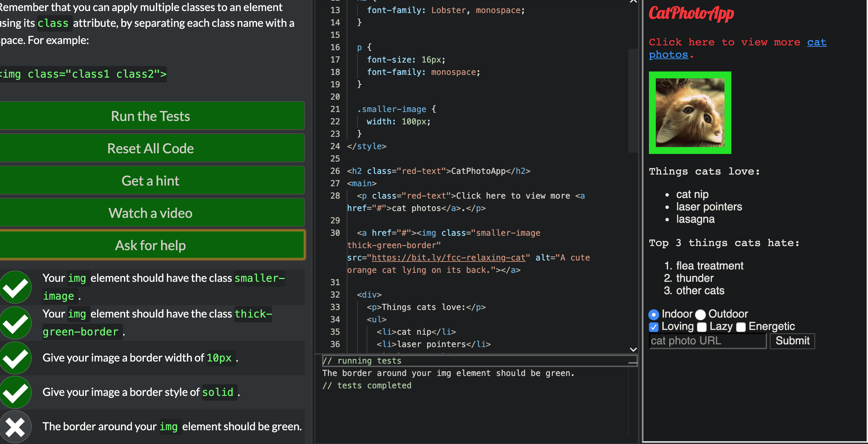
Task: Click the checkmark beside thick-green-border test
Action: click(15, 323)
